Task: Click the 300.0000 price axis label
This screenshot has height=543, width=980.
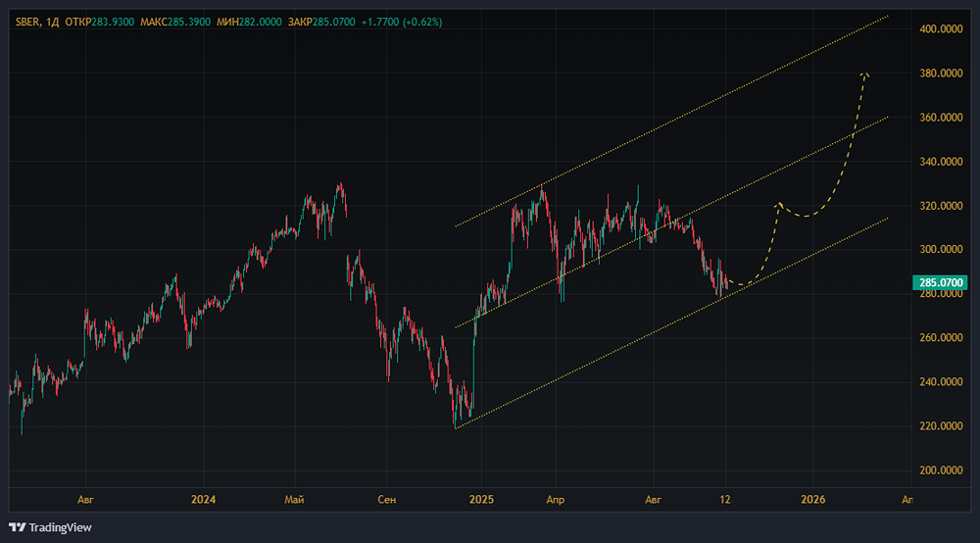Action: [x=941, y=249]
